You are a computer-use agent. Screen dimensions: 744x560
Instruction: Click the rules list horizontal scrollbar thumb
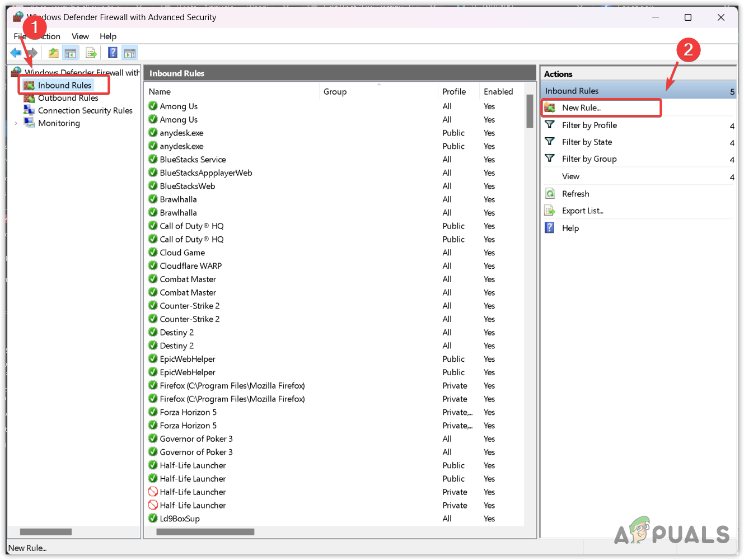click(x=205, y=532)
